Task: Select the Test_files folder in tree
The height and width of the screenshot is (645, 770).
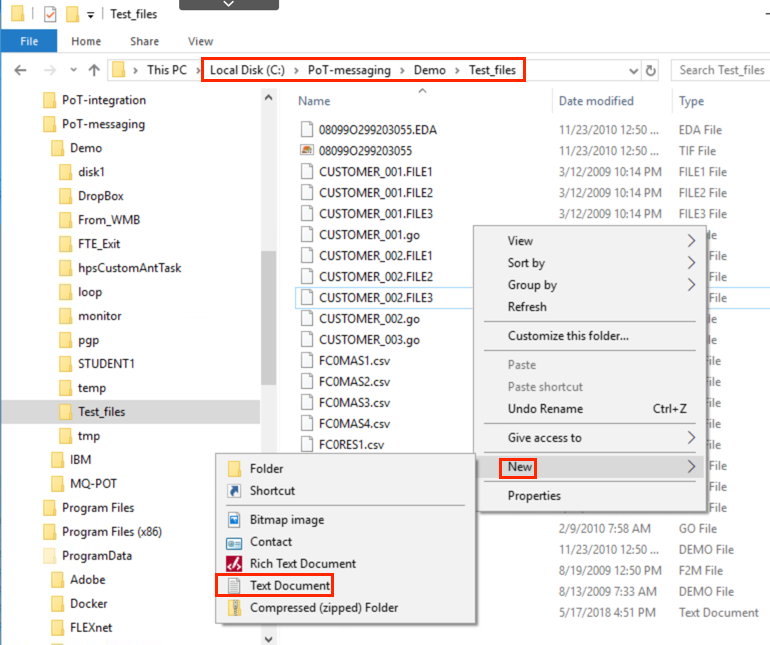Action: [x=102, y=412]
